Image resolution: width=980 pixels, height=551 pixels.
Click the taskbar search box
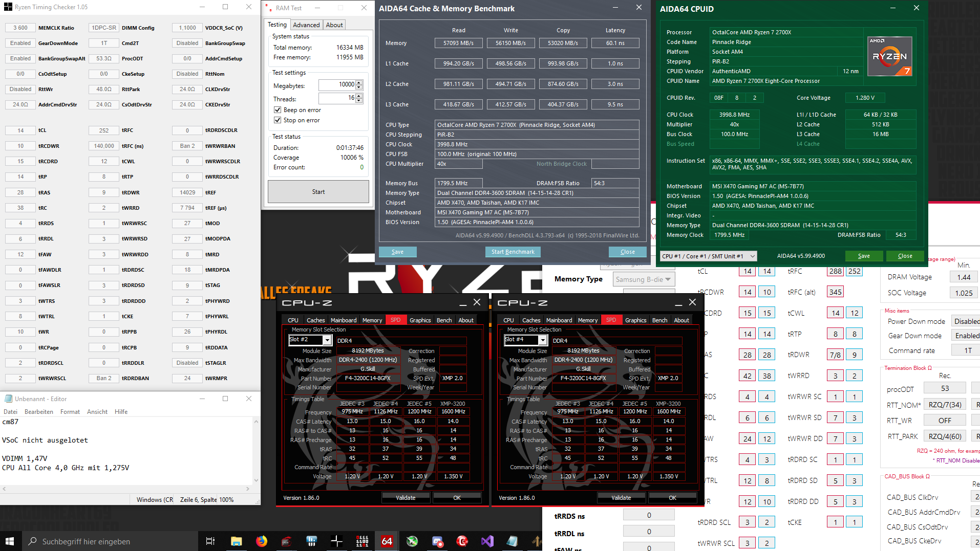click(x=109, y=541)
